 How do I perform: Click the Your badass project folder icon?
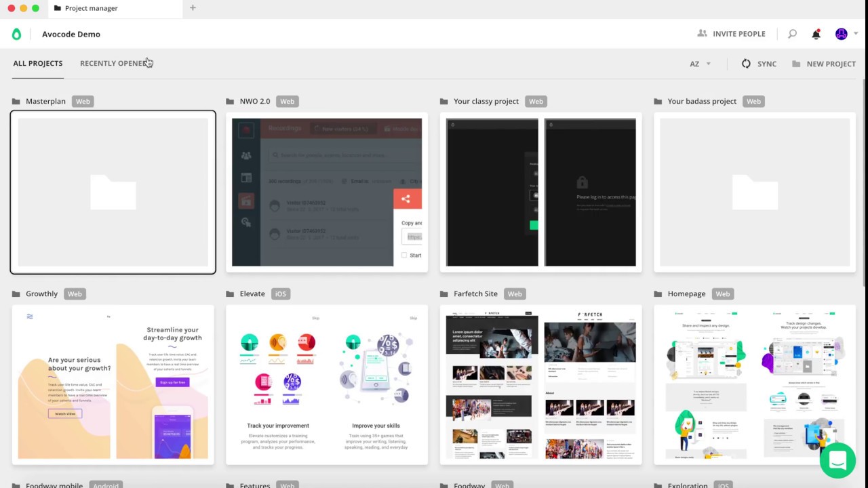pyautogui.click(x=658, y=102)
